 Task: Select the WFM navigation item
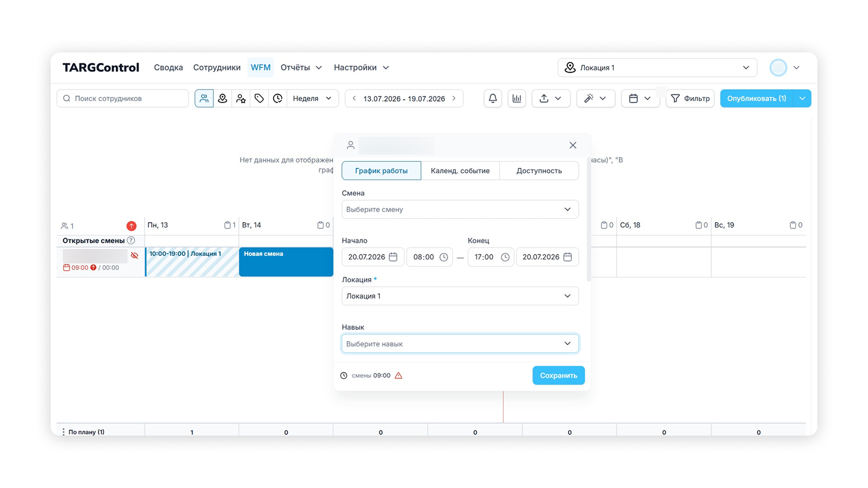260,68
